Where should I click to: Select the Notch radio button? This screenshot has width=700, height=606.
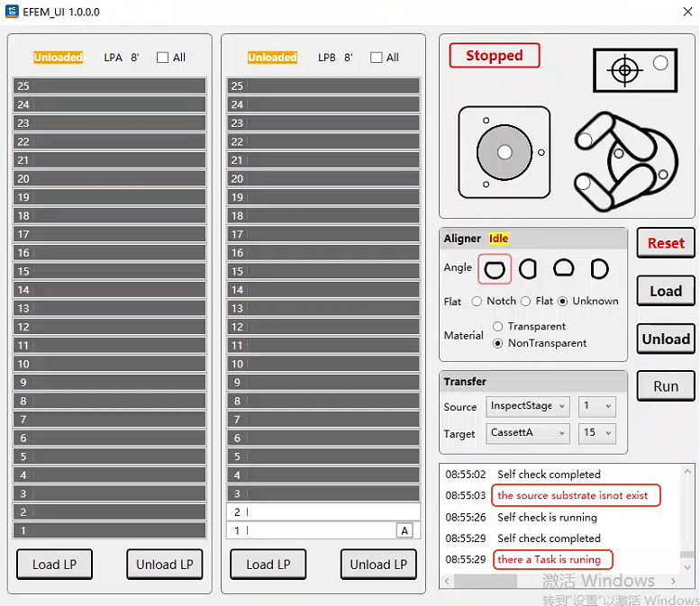[x=477, y=302]
